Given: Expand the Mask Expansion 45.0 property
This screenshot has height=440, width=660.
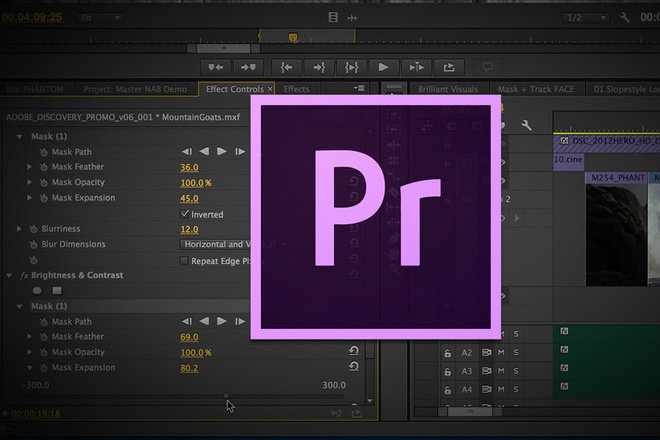Looking at the screenshot, I should 29,197.
